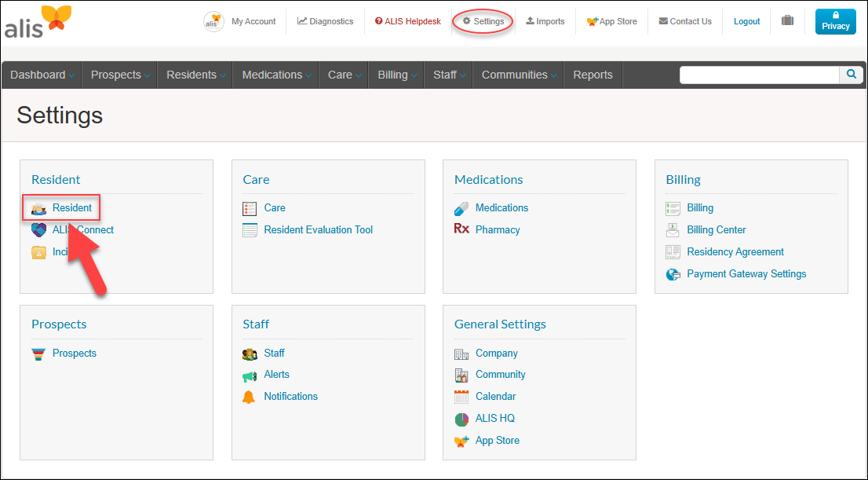The image size is (868, 480).
Task: Expand the Dashboard dropdown menu
Action: [42, 75]
